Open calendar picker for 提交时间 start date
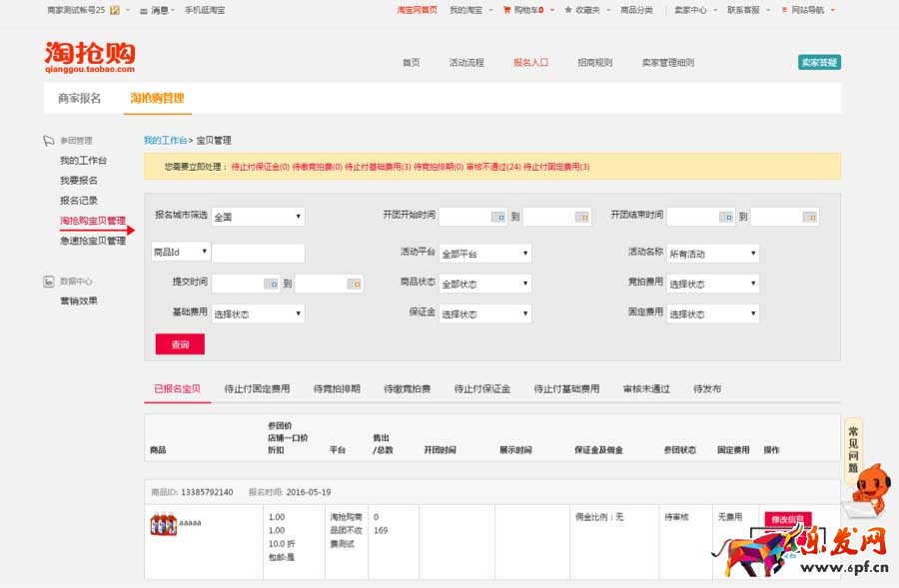This screenshot has width=899, height=588. pyautogui.click(x=270, y=285)
